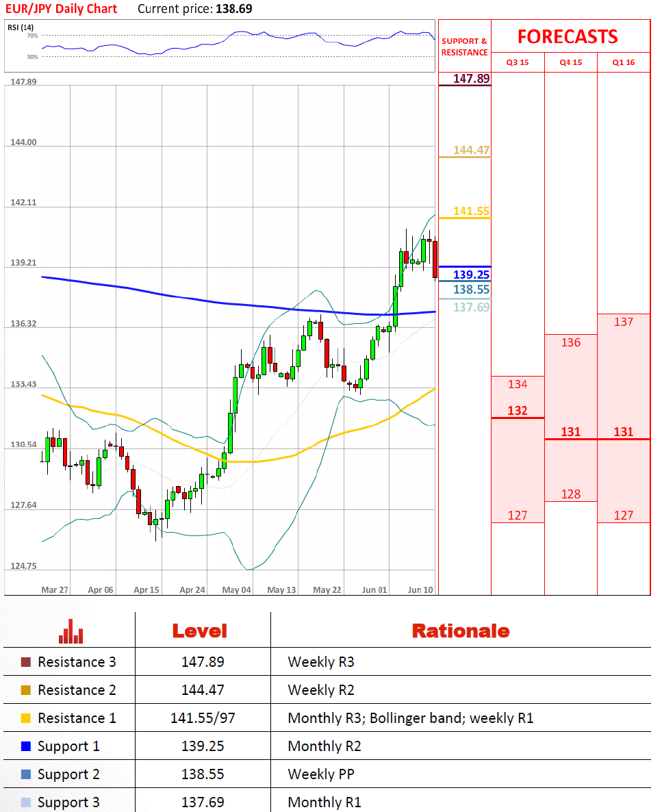Viewport: 662px width, 812px height.
Task: Click the Resistance 2 row label
Action: [77, 689]
